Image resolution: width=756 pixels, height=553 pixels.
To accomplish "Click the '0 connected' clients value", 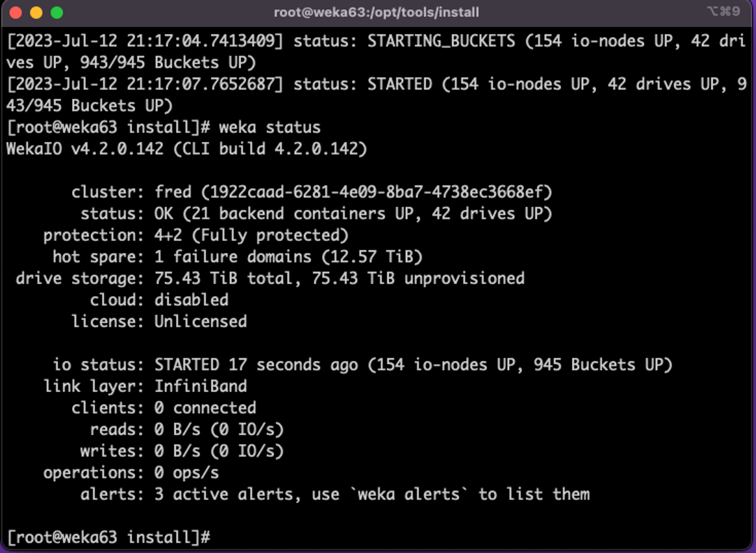I will point(205,408).
